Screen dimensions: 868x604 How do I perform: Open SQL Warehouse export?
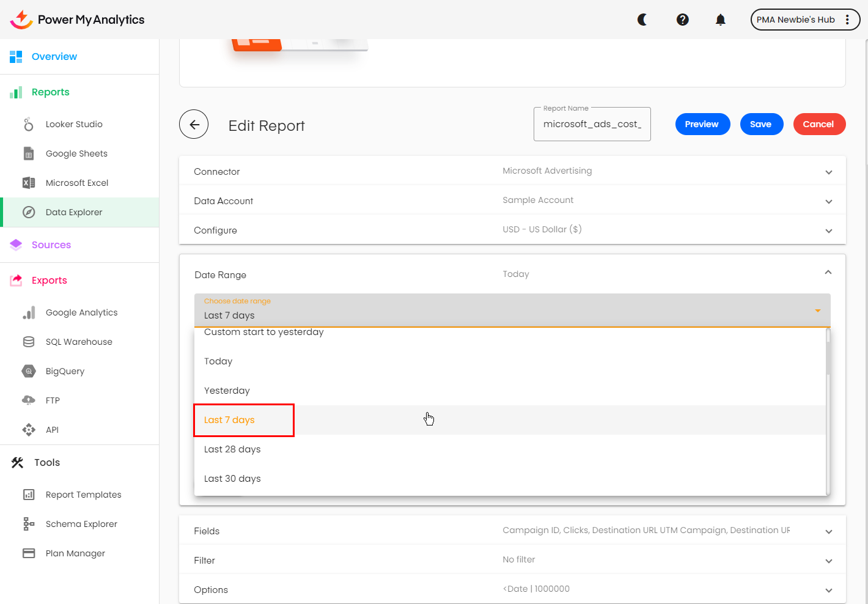[79, 342]
